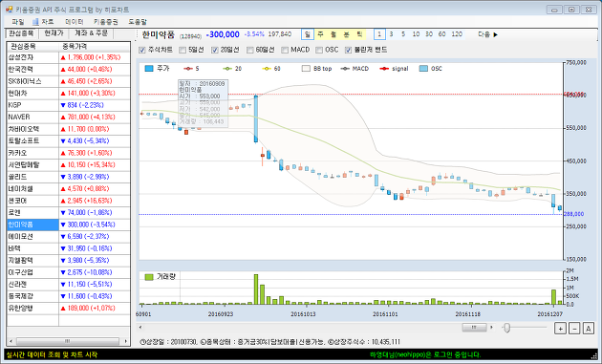Open the 키움증권 menu
This screenshot has height=364, width=602.
pos(105,22)
